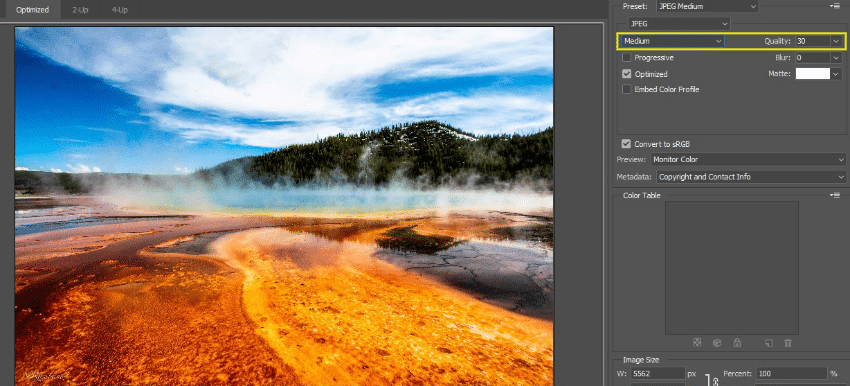Open the JPEG Medium preset dropdown
Viewport: 850px width, 386px height.
[707, 7]
